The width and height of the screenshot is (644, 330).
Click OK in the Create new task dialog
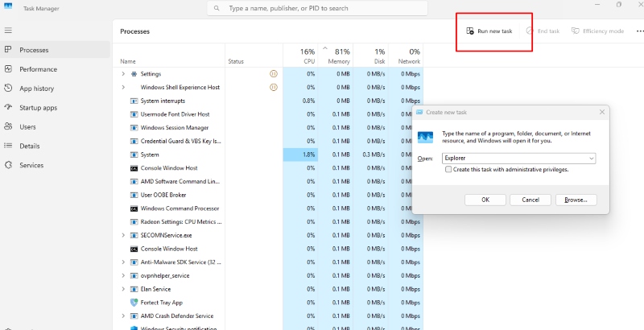tap(485, 200)
